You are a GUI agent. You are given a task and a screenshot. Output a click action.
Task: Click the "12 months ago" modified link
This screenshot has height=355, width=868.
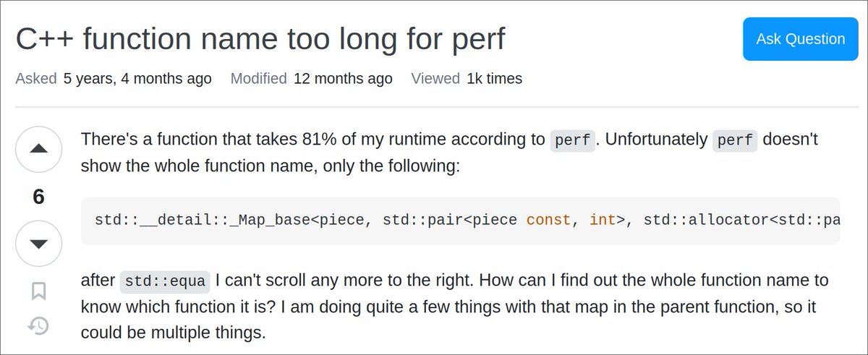pos(343,78)
